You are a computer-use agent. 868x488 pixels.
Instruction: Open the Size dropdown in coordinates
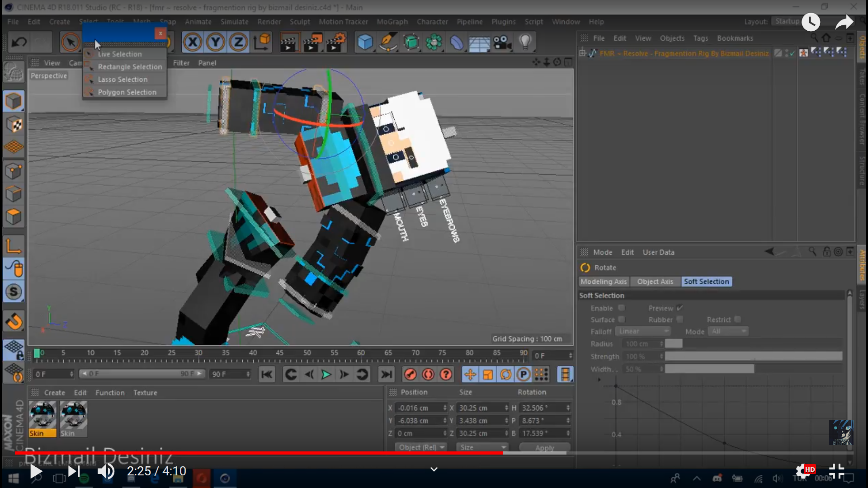(482, 447)
